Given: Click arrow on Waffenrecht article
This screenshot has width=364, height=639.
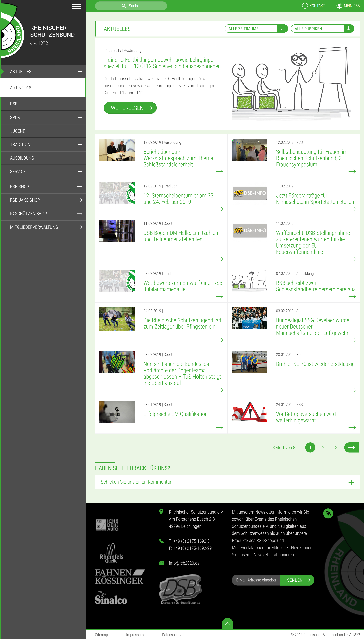Looking at the screenshot, I should [x=352, y=259].
